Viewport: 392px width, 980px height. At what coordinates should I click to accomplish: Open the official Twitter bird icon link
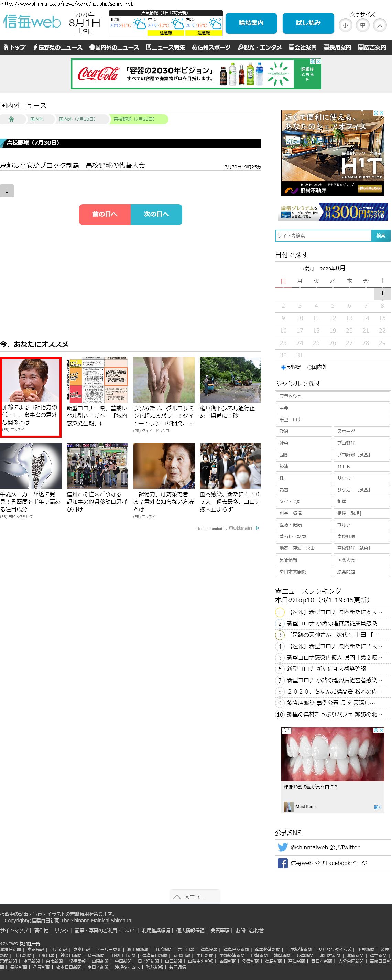[x=282, y=847]
